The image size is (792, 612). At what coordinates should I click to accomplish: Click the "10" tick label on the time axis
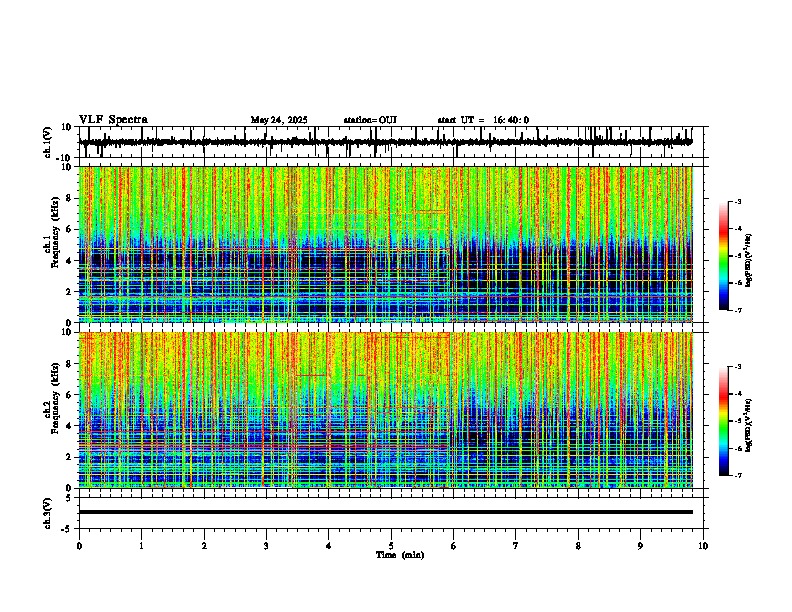click(703, 545)
